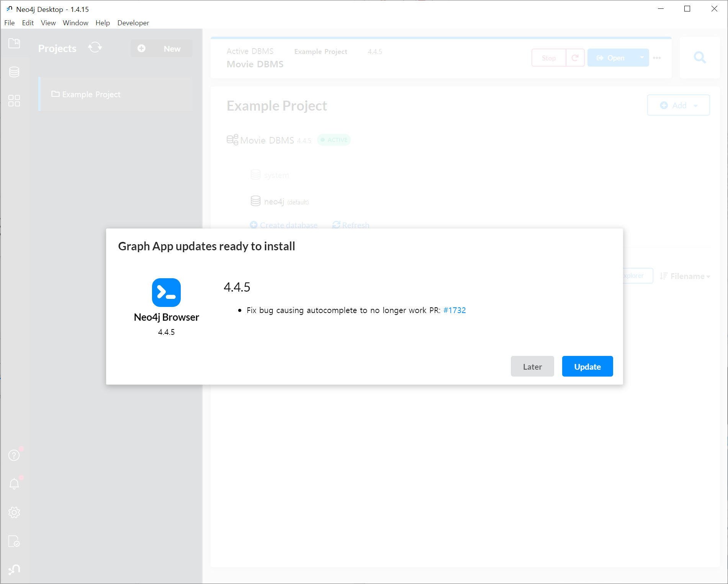Click the Movie DBMS name in project
The height and width of the screenshot is (584, 728).
267,140
